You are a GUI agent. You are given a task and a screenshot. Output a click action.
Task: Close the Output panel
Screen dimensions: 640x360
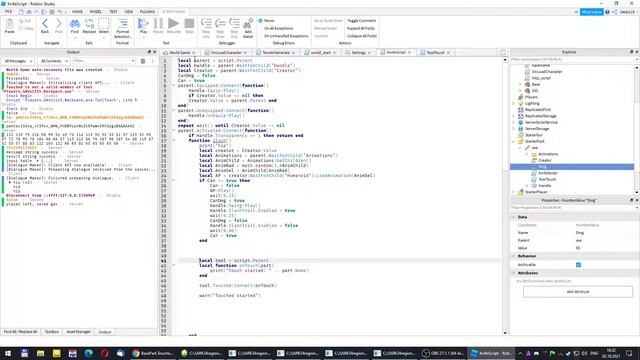154,52
